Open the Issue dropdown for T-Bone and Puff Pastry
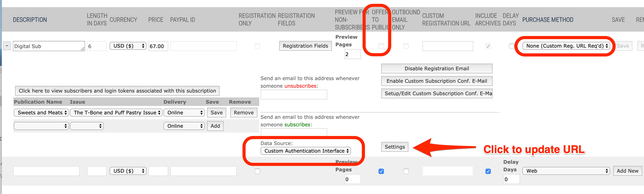Screen dimensions: 644x194 pos(116,113)
